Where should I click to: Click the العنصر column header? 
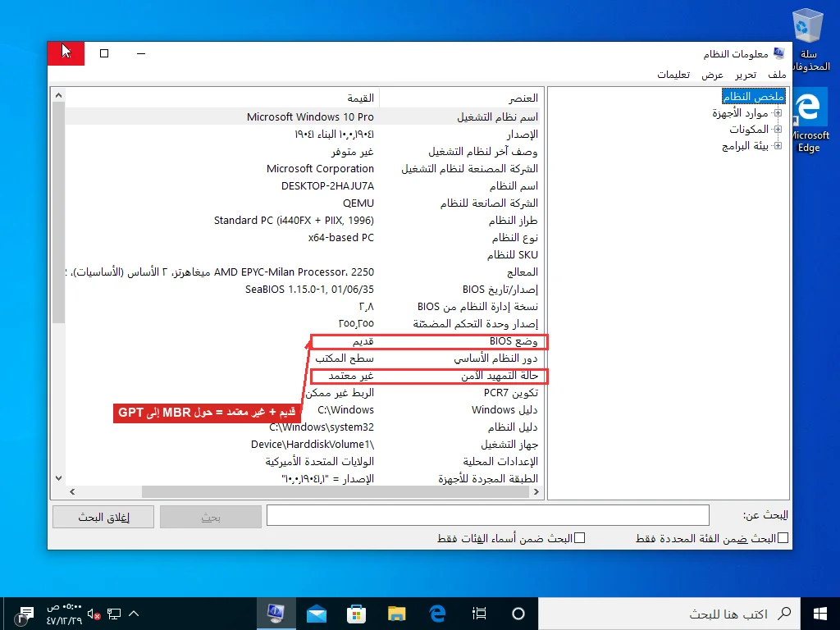pyautogui.click(x=461, y=98)
